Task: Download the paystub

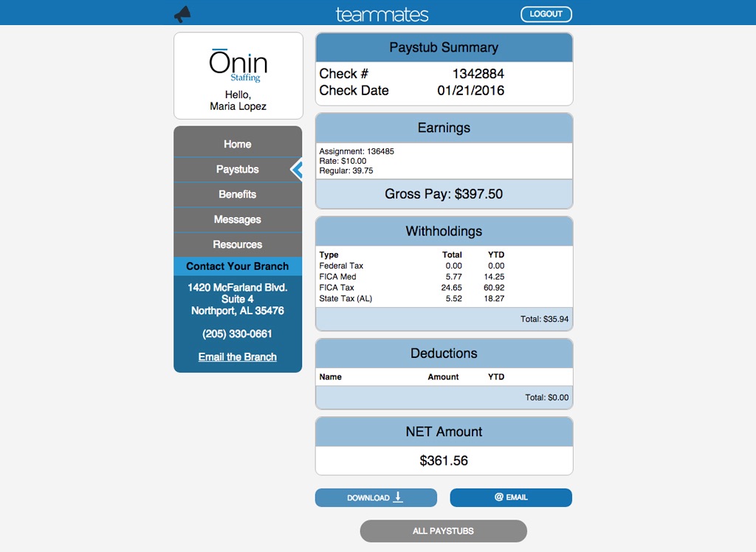Action: click(376, 497)
